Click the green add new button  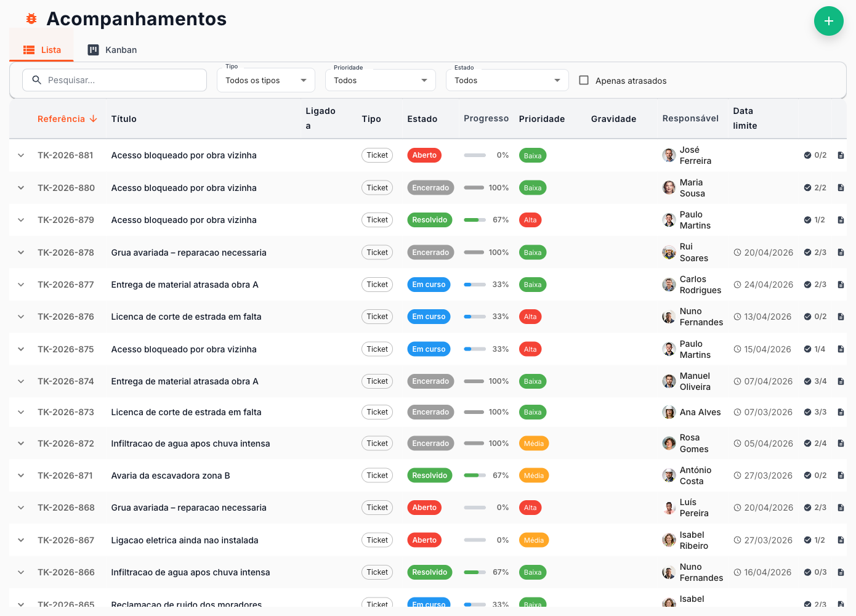(x=828, y=21)
